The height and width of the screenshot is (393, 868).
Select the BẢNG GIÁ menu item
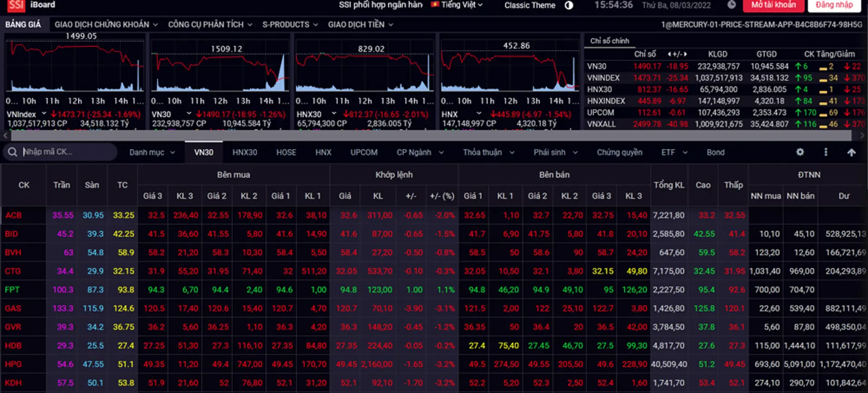(23, 24)
